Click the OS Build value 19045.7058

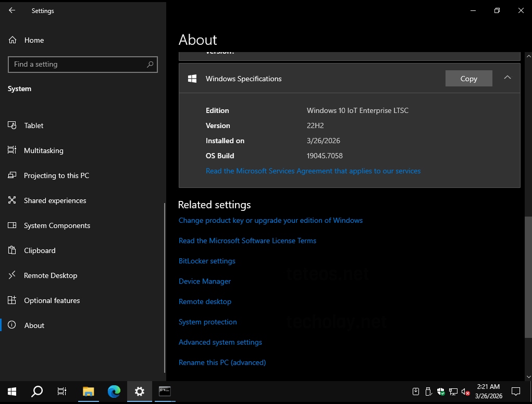pos(325,156)
